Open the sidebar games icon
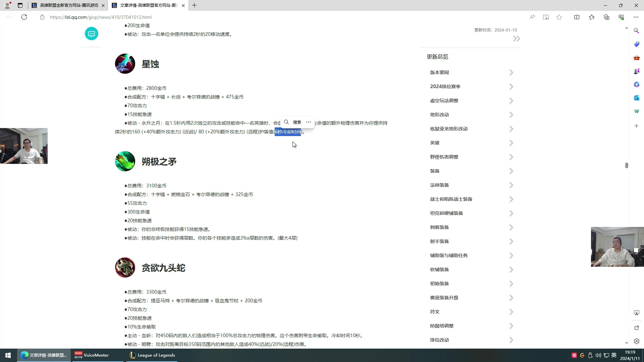Viewport: 644px width, 362px height. click(x=636, y=71)
